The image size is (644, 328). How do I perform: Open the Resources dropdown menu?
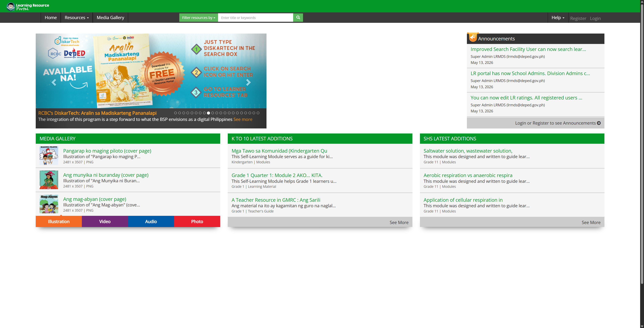tap(76, 17)
